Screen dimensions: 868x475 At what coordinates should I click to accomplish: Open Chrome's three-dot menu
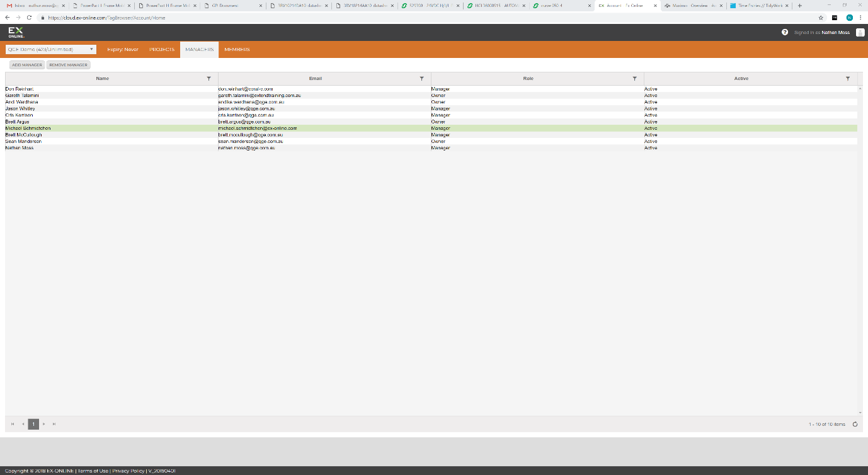pyautogui.click(x=861, y=18)
